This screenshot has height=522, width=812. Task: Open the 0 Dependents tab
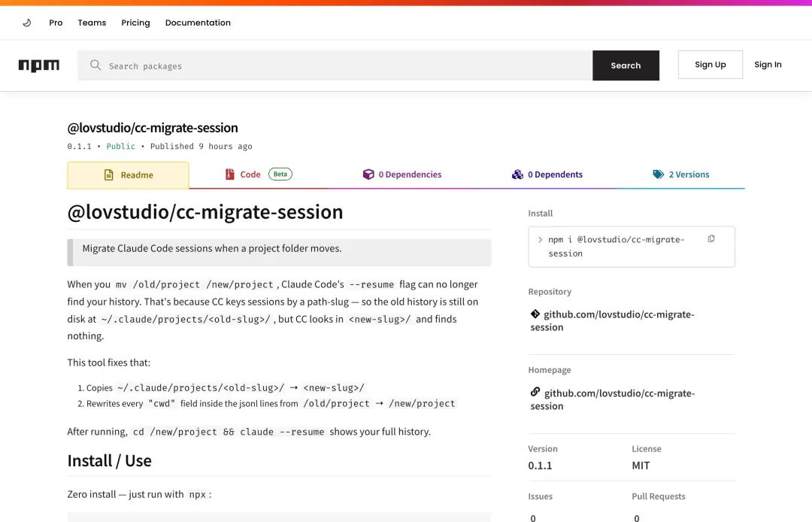pyautogui.click(x=547, y=175)
